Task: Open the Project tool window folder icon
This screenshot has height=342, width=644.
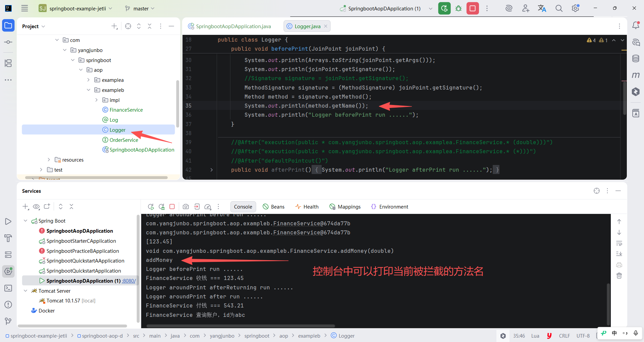Action: (x=8, y=25)
